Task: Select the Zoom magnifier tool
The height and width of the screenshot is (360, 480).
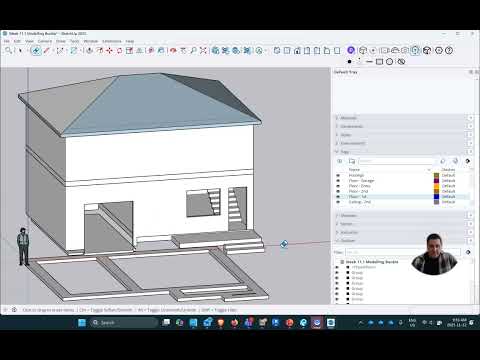Action: [193, 50]
